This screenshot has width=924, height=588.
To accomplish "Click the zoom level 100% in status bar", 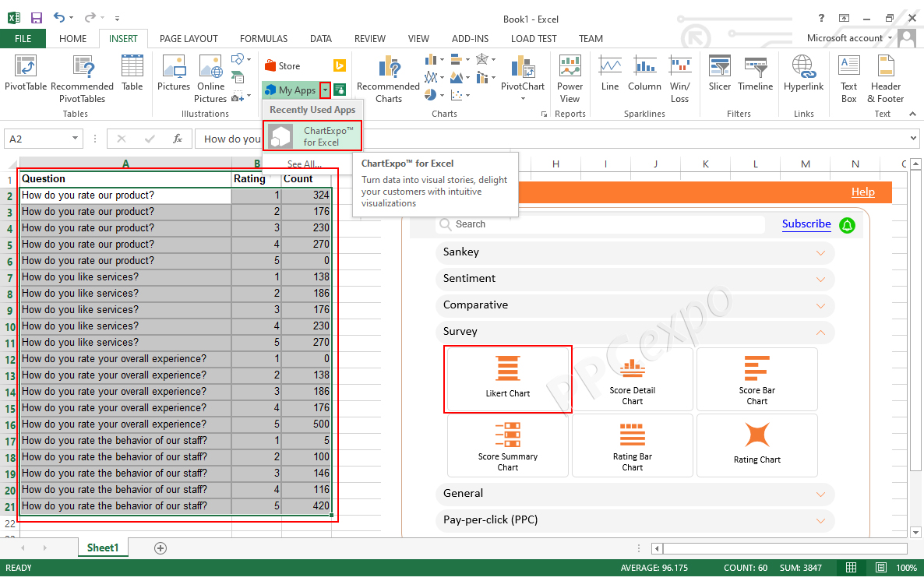I will point(906,568).
